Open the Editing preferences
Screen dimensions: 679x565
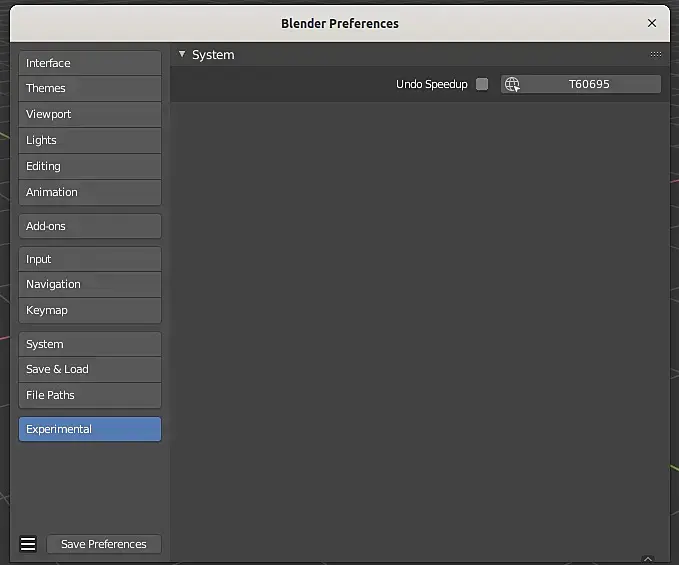tap(90, 166)
